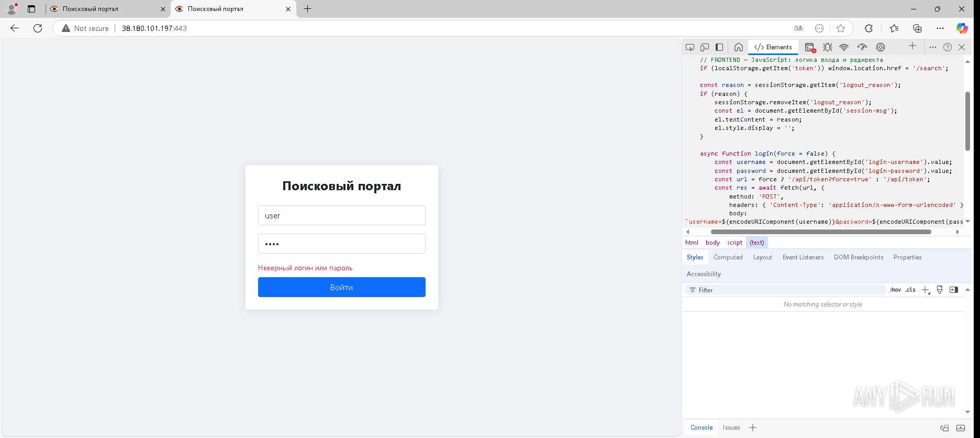This screenshot has height=438, width=980.
Task: Open the Sources bug icon tool
Action: 828,47
